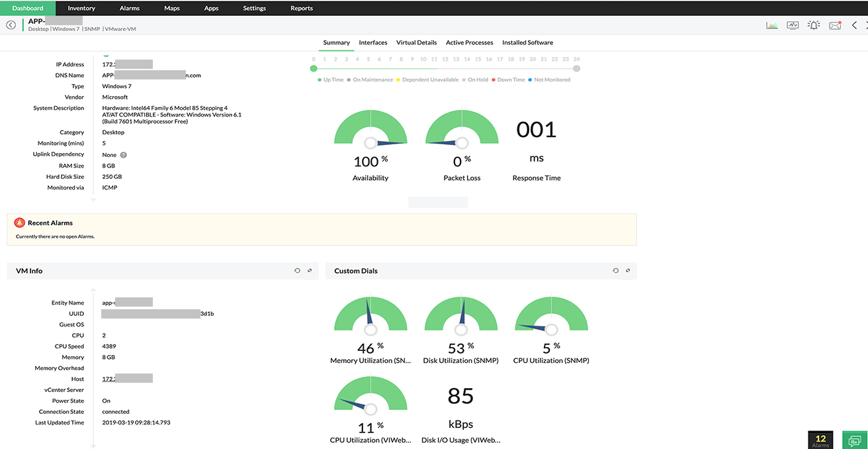The image size is (868, 449).
Task: Open the 12 Alarms badge
Action: point(820,439)
